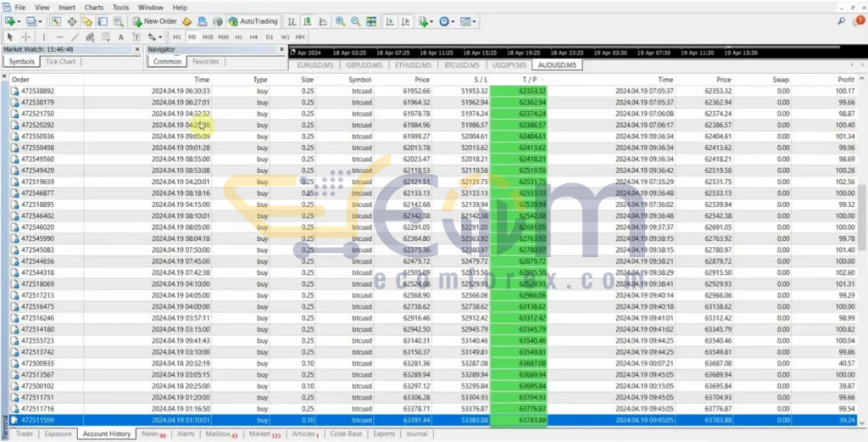Open a new chart window icon
868x442 pixels.
coord(9,21)
